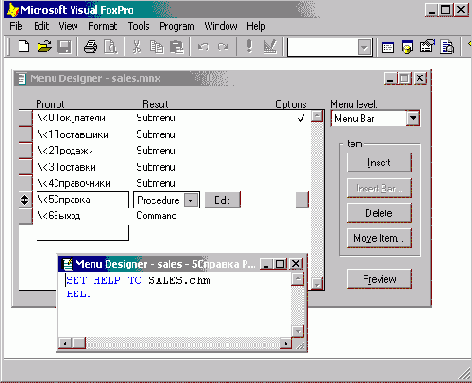Click the Insert Bar button
This screenshot has width=472, height=383.
click(x=379, y=188)
